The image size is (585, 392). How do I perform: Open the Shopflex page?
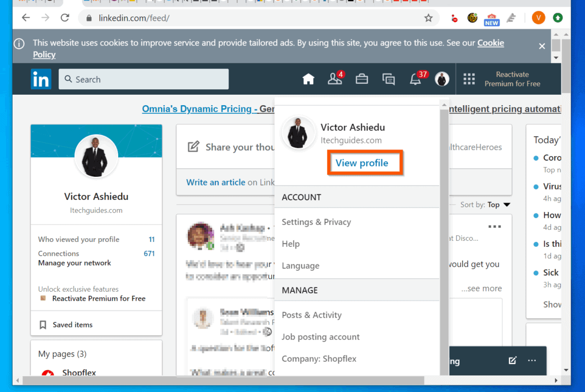click(x=79, y=372)
